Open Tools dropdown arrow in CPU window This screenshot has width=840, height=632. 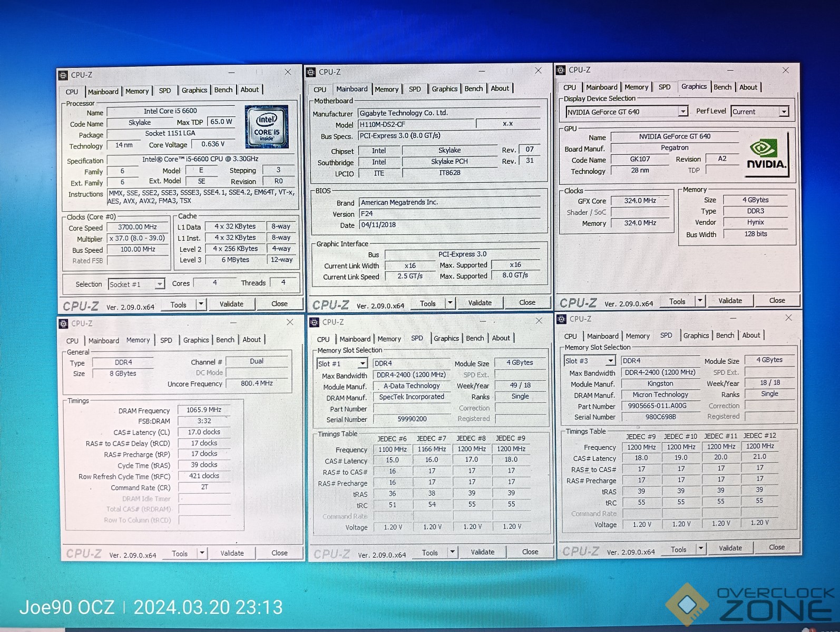[201, 304]
